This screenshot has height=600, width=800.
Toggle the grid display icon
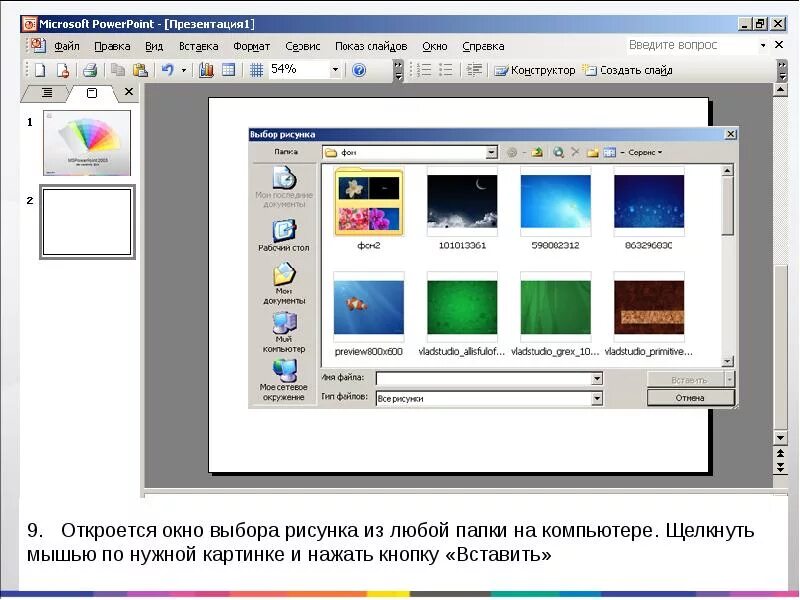[x=256, y=70]
